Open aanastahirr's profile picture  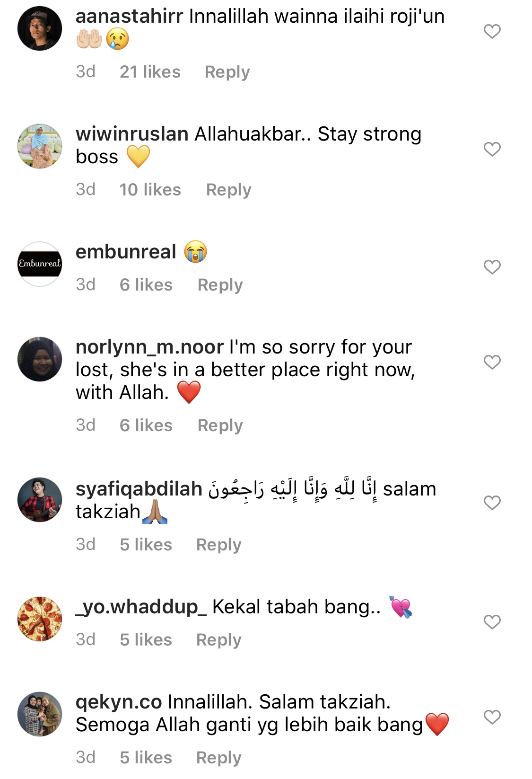point(40,28)
